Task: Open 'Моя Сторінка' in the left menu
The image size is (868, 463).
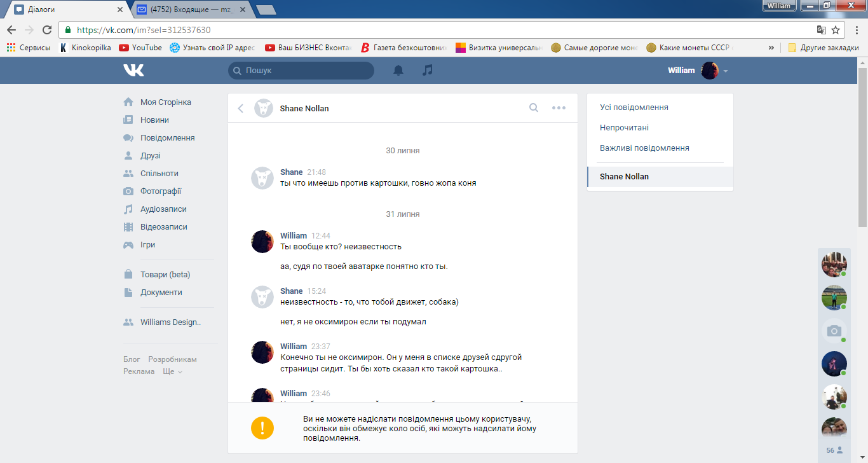Action: (x=165, y=102)
